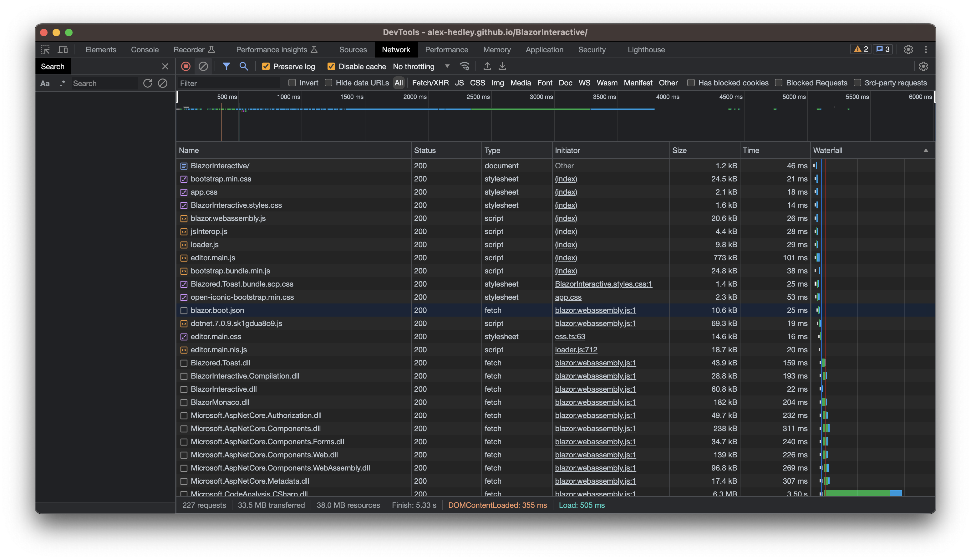The image size is (971, 560).
Task: Switch to the Elements tab
Action: click(x=101, y=50)
